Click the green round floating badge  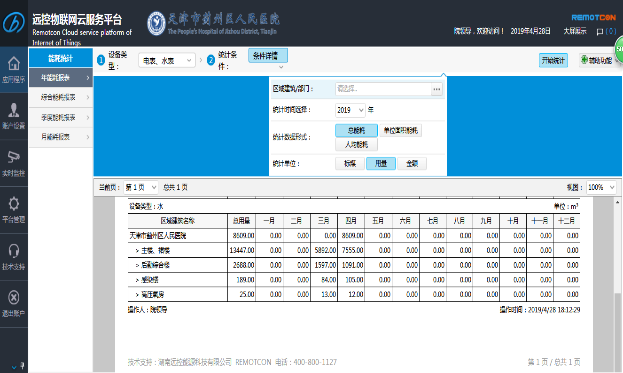point(619,50)
